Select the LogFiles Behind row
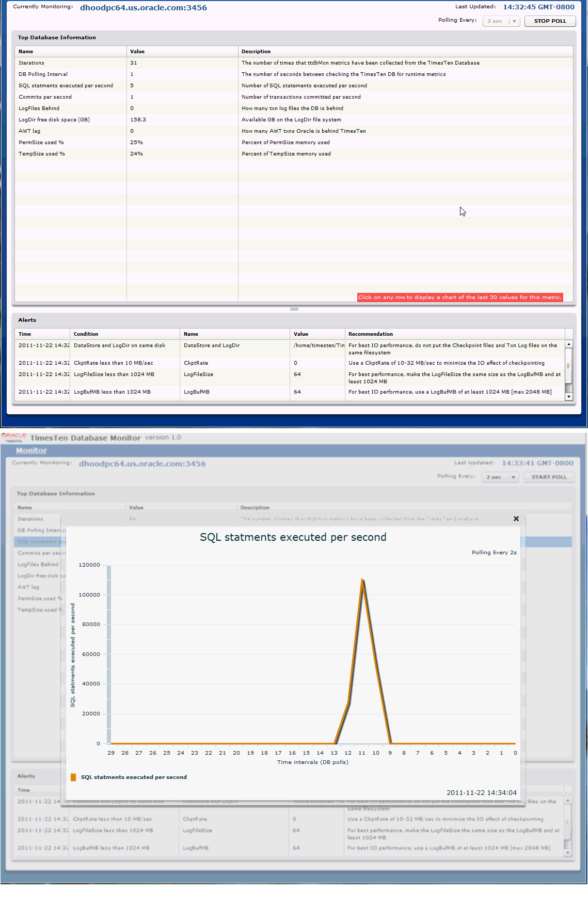The width and height of the screenshot is (588, 906). pyautogui.click(x=294, y=108)
